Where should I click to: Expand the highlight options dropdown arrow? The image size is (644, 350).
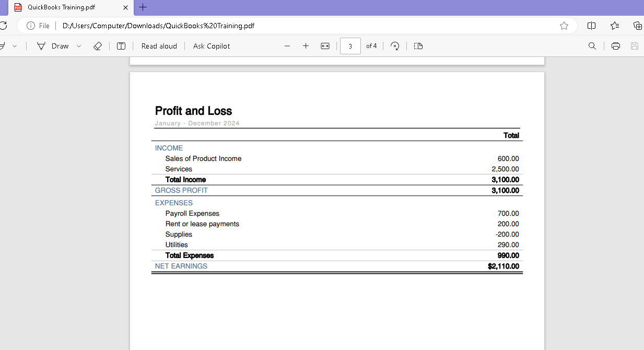tap(15, 46)
